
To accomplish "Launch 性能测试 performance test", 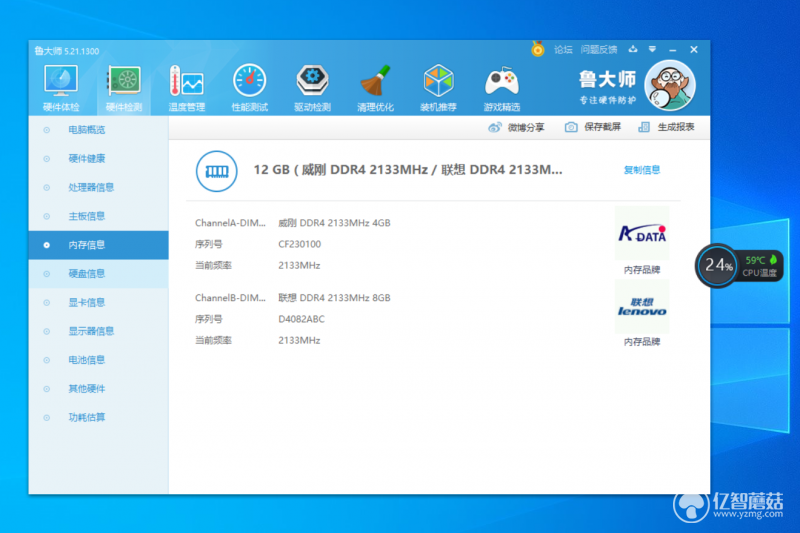I will click(x=249, y=88).
